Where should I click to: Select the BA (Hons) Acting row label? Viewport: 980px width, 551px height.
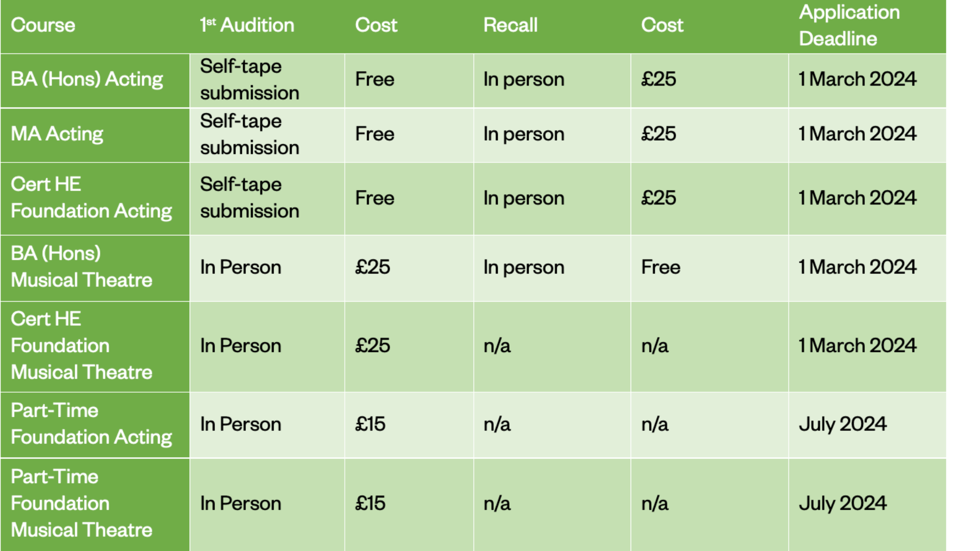click(87, 80)
